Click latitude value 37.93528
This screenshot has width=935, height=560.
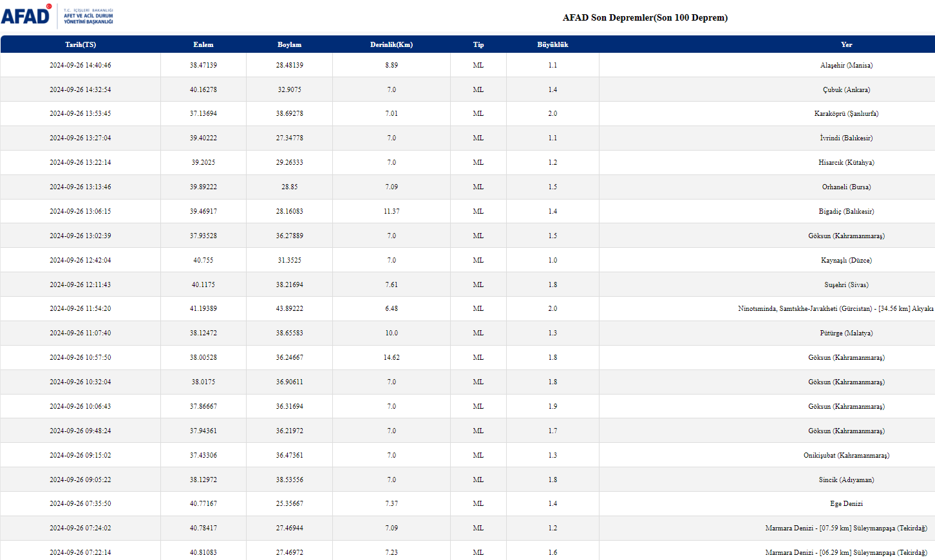[x=203, y=236]
